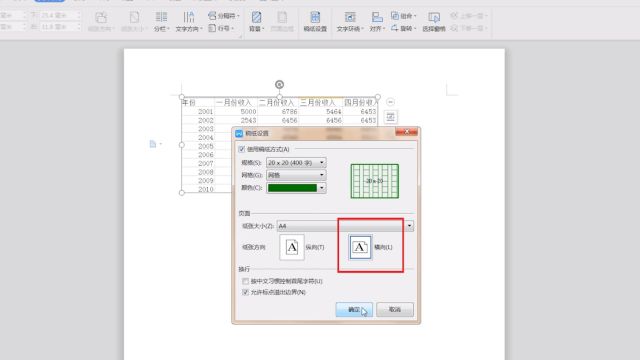Select portrait 纵向 orientation icon
Image resolution: width=640 pixels, height=360 pixels.
pyautogui.click(x=292, y=247)
